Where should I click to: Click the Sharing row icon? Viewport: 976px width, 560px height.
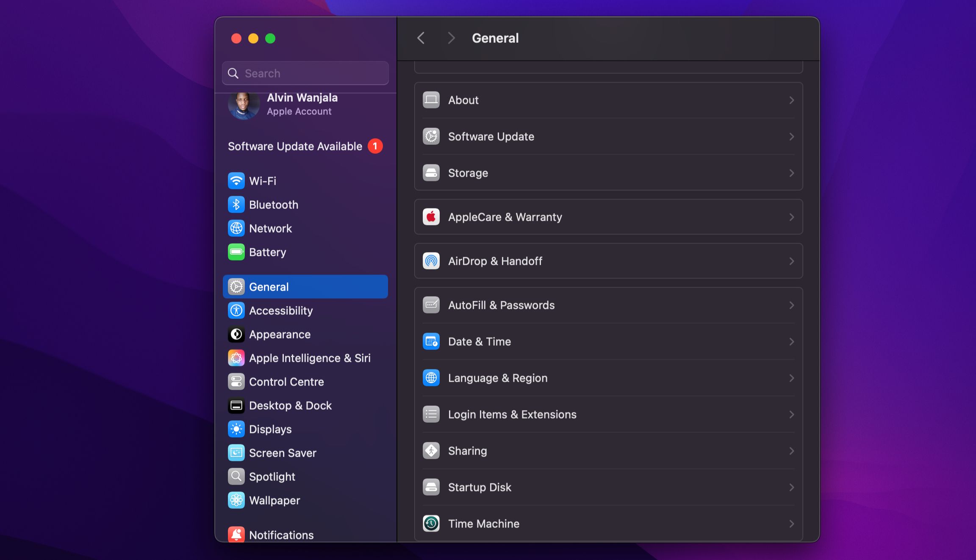pos(431,451)
